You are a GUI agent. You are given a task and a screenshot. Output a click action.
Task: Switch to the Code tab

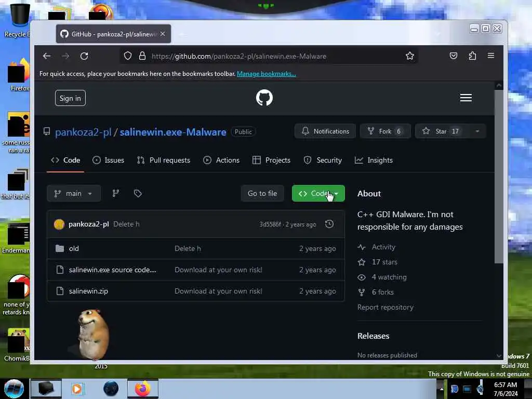pyautogui.click(x=65, y=160)
